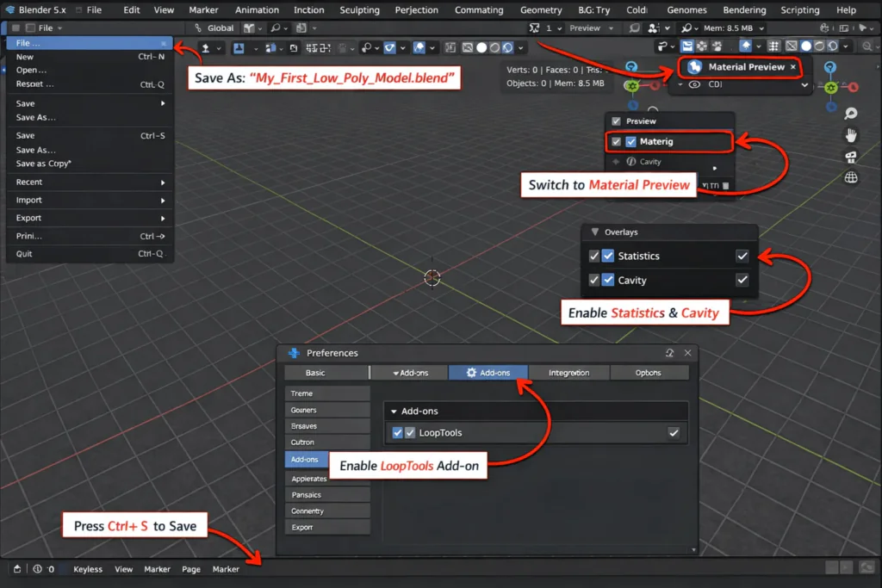This screenshot has height=588, width=882.
Task: Click the dotted grid icon in the header
Action: tap(773, 46)
